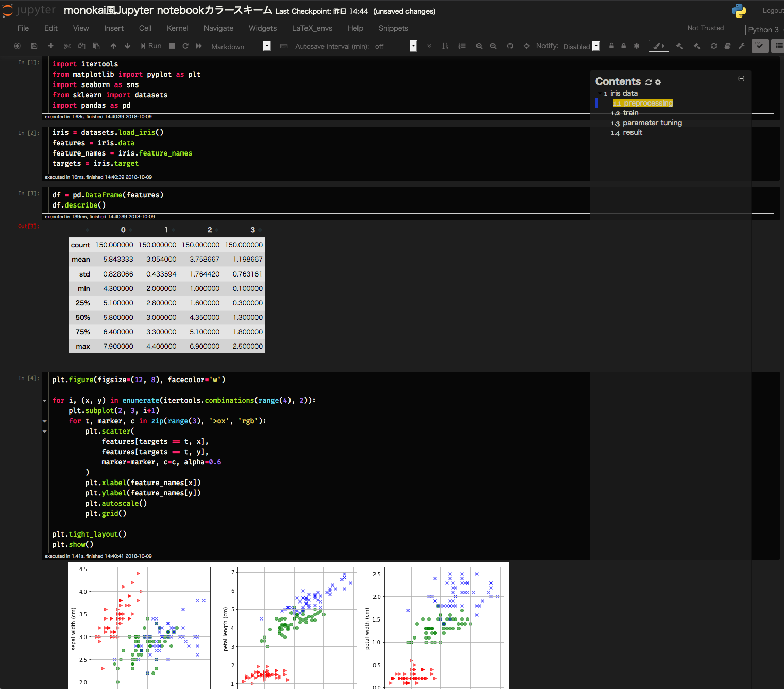Screen dimensions: 784x689
Task: Open the Kernel menu
Action: 177,28
